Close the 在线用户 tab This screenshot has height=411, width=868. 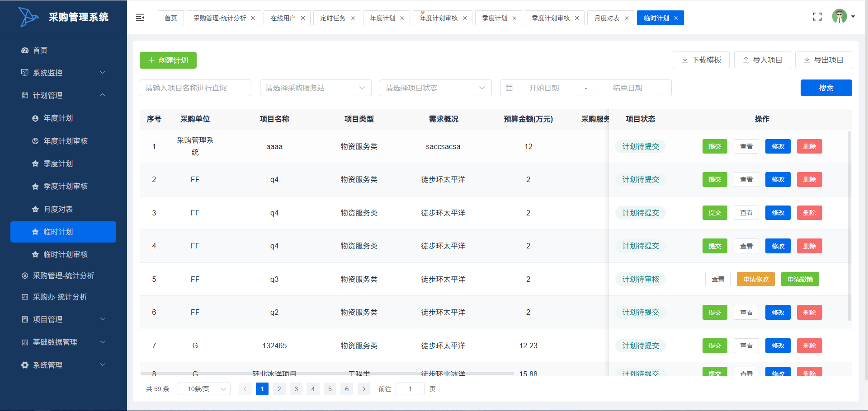[x=303, y=18]
